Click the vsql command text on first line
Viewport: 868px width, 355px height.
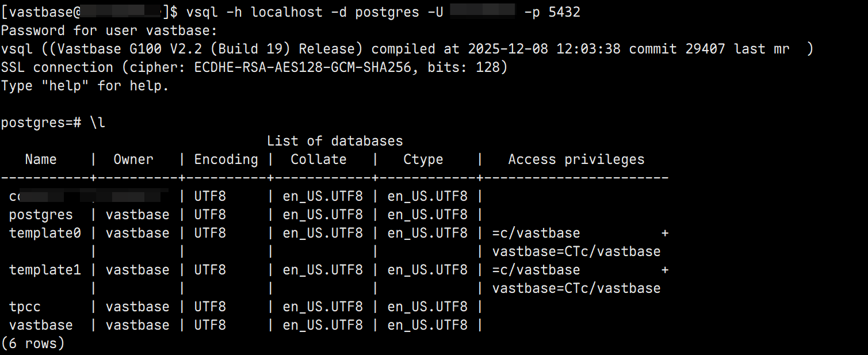point(383,12)
